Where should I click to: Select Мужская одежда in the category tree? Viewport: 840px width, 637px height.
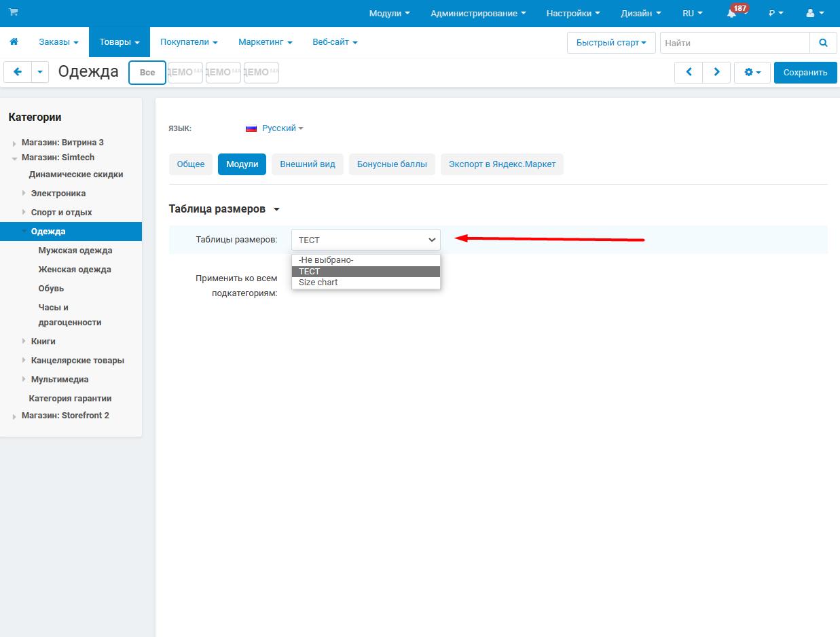75,251
